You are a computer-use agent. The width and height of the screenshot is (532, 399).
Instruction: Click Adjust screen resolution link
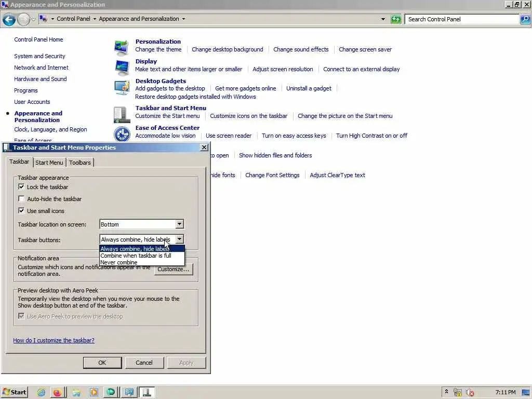click(x=283, y=69)
